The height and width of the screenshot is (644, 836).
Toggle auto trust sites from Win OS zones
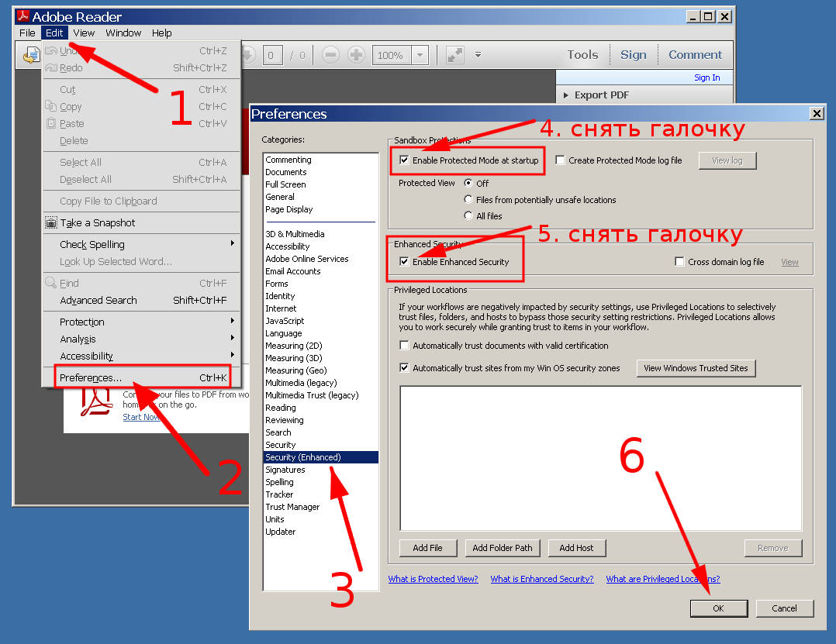pyautogui.click(x=404, y=367)
